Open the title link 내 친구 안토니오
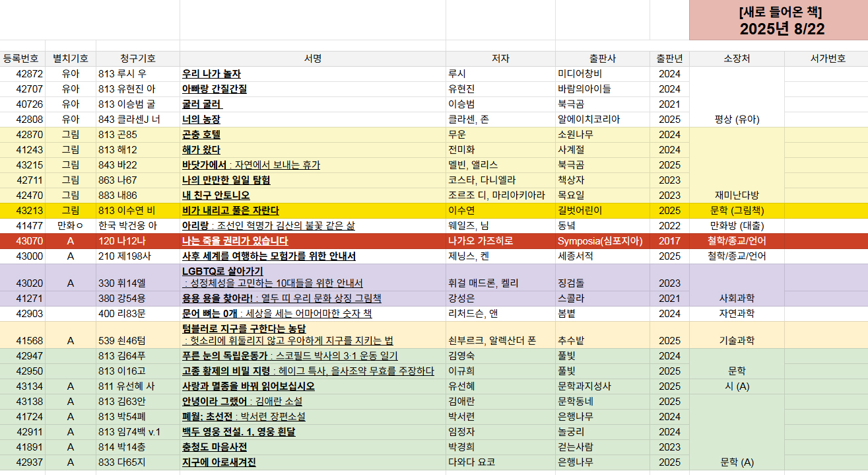 (216, 196)
